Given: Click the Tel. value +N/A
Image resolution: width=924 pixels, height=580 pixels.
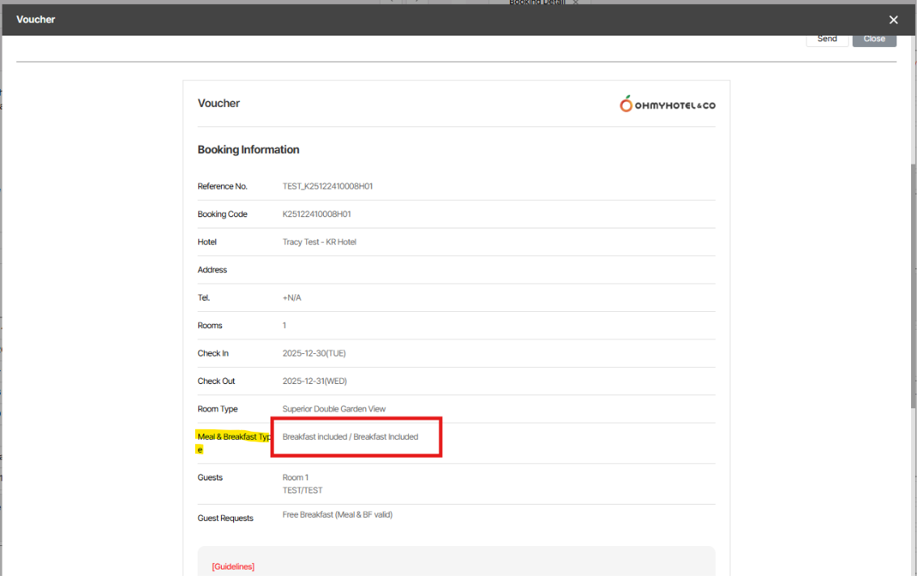Looking at the screenshot, I should tap(292, 297).
